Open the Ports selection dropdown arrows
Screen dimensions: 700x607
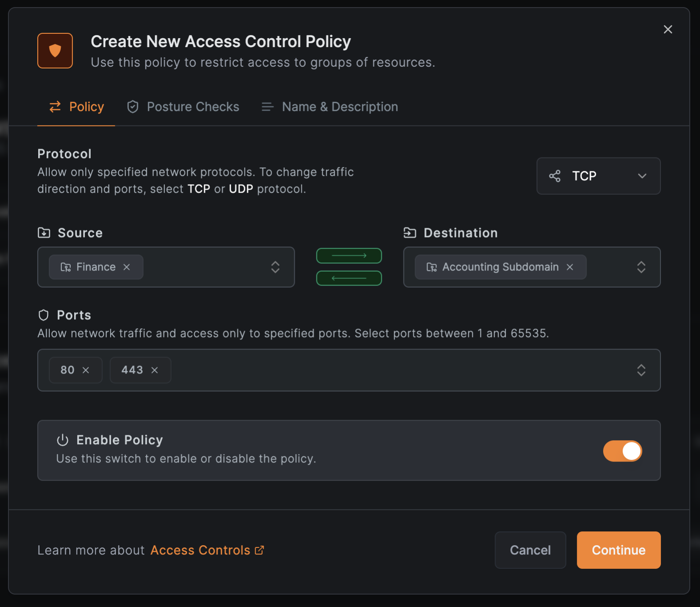[x=641, y=370]
